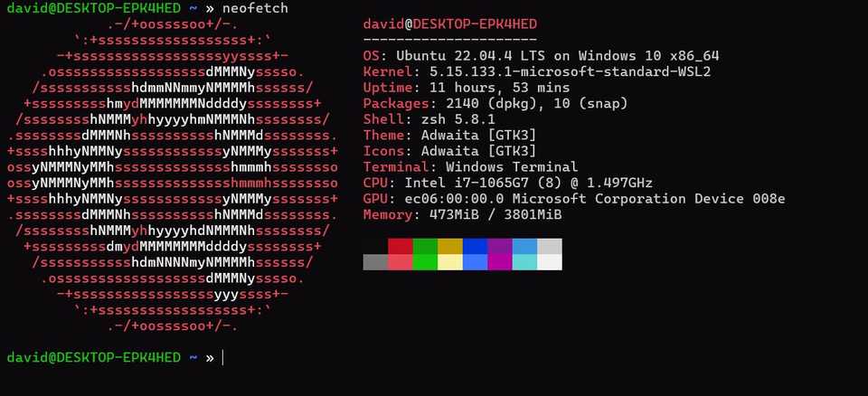Click the neofetch command text

click(255, 8)
